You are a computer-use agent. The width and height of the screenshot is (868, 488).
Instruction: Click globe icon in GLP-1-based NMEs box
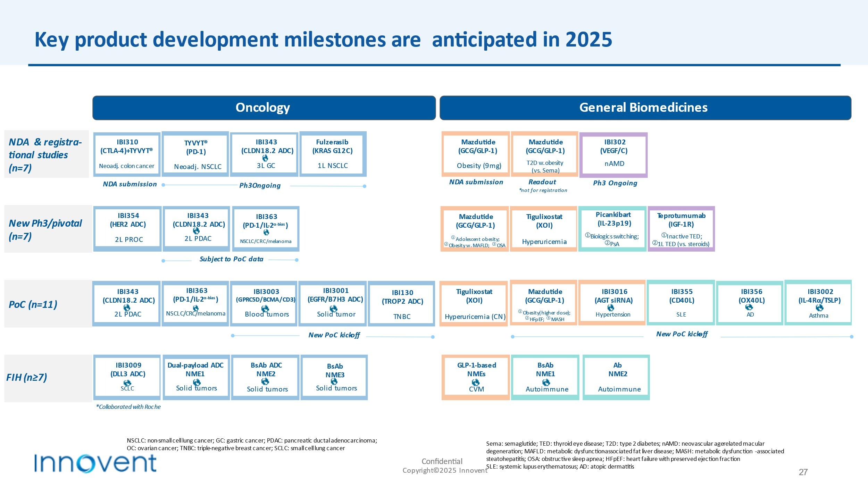tap(476, 382)
